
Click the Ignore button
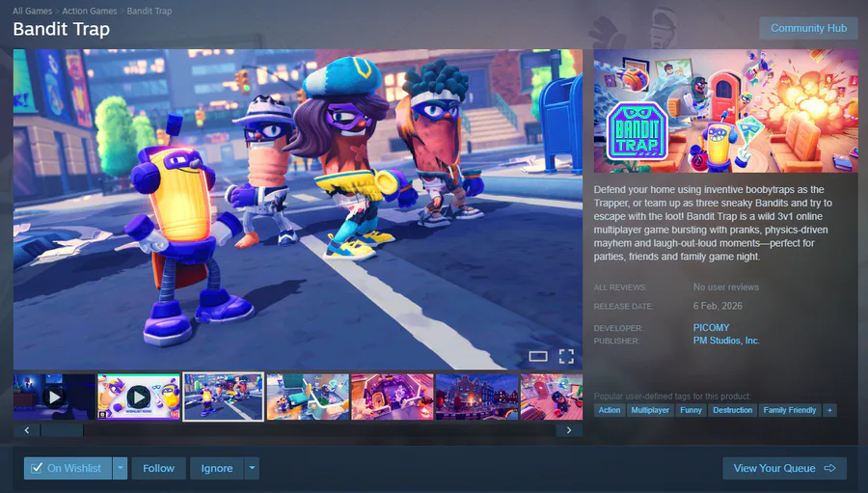click(x=216, y=468)
